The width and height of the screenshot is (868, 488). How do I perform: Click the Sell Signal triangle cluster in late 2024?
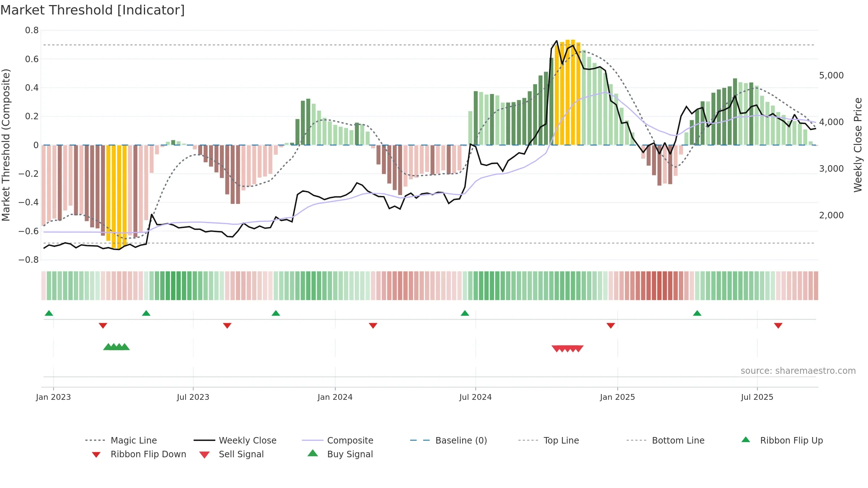pyautogui.click(x=567, y=349)
